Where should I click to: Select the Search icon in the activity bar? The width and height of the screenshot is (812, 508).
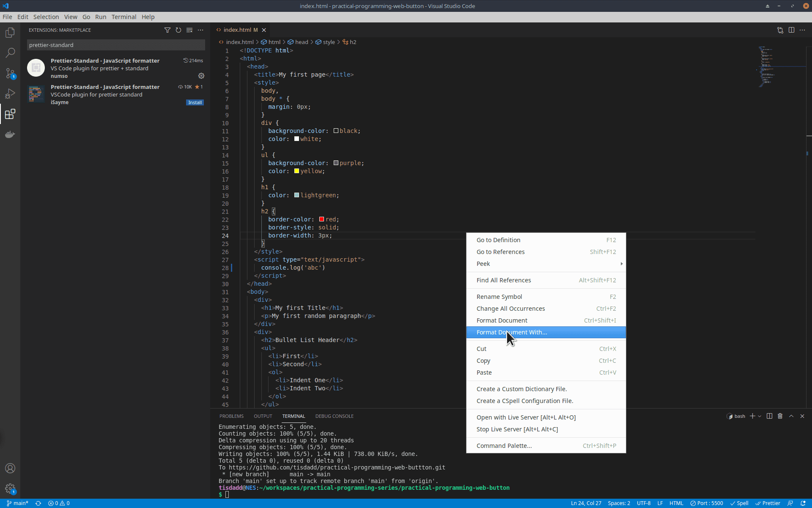tap(10, 52)
